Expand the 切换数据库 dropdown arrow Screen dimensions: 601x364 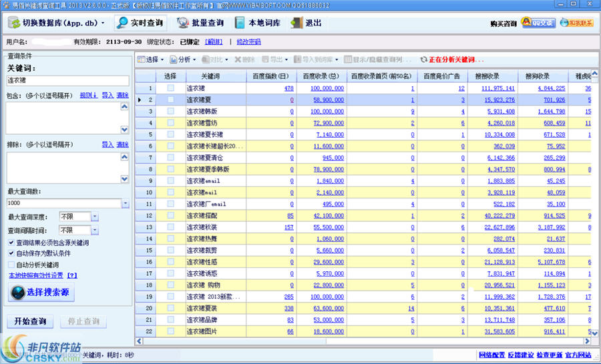(x=103, y=23)
